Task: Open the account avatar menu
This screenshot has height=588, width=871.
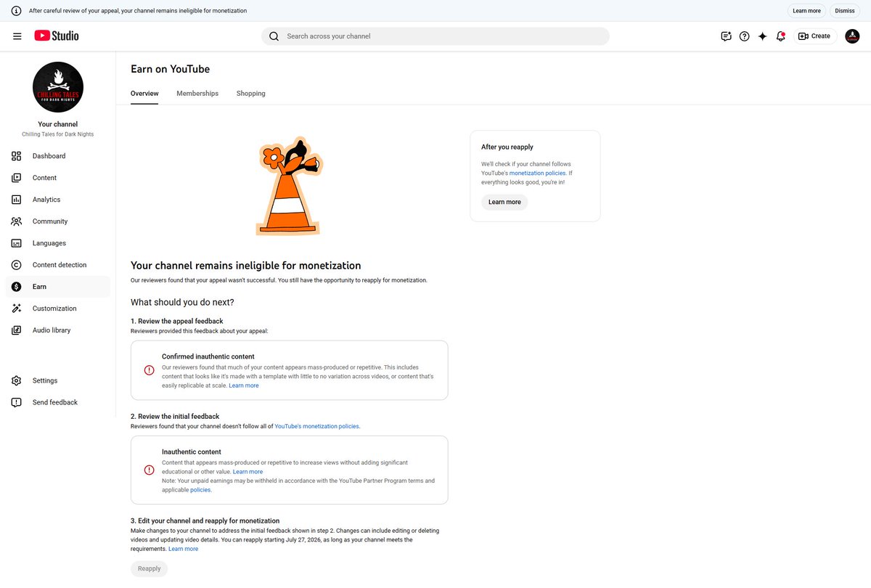Action: pos(853,36)
